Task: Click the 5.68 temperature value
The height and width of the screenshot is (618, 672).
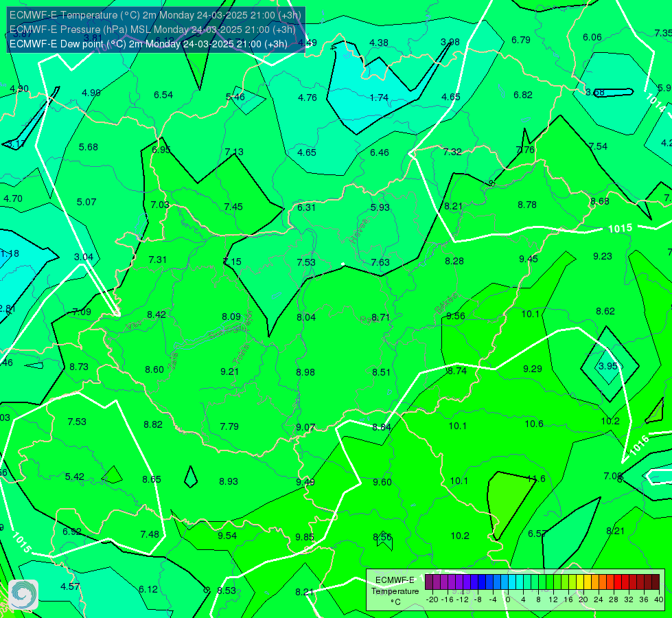Action: coord(89,147)
